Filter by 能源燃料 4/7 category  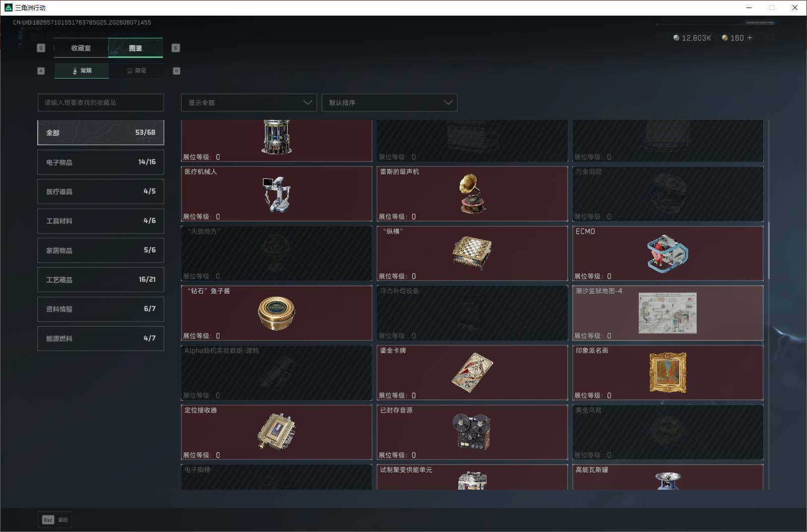coord(101,339)
